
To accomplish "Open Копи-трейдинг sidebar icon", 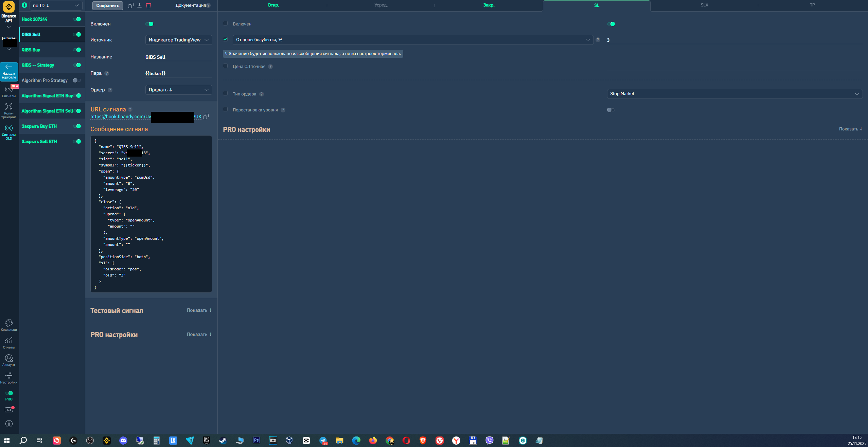I will [9, 111].
